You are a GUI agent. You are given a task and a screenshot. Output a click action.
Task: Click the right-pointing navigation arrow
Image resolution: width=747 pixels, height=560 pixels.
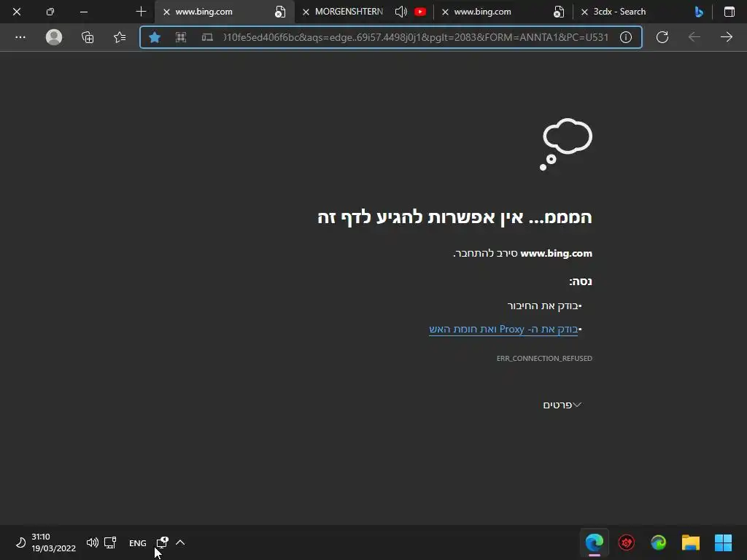pos(727,37)
